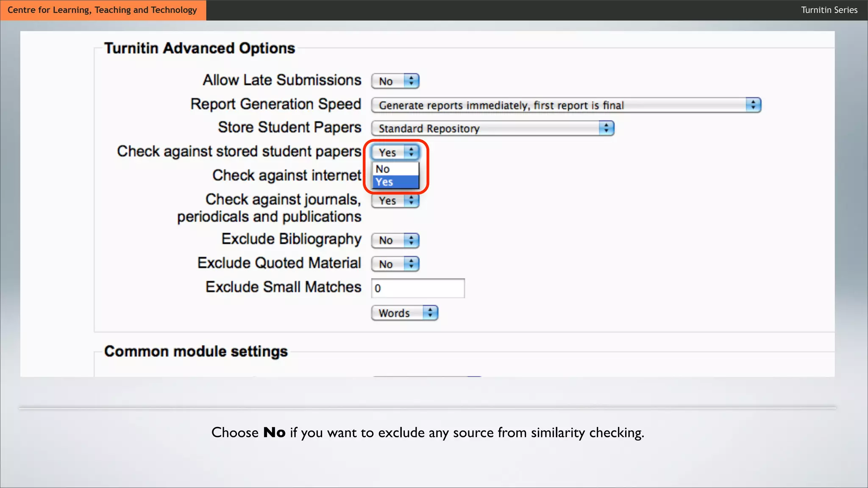
Task: Click the Exclude Small Matches input field
Action: coord(417,288)
